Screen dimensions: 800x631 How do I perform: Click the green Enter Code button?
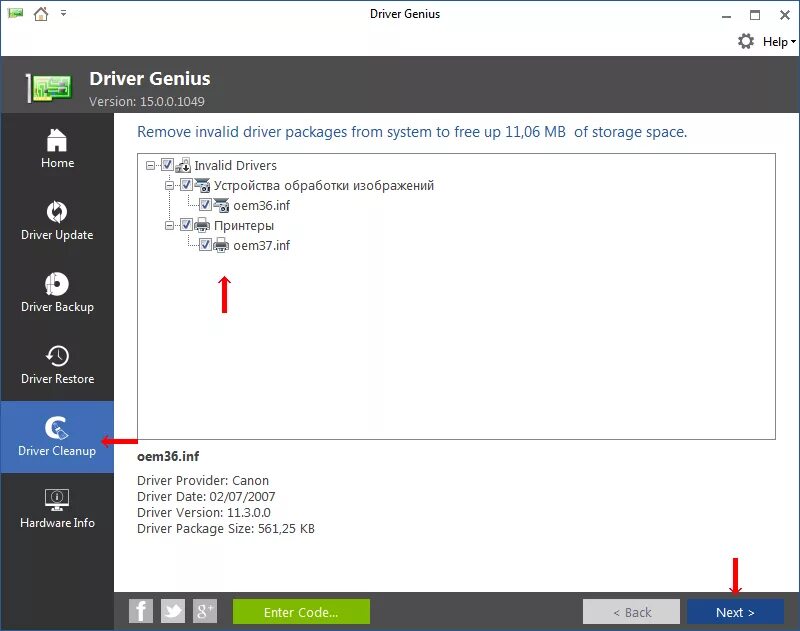[301, 612]
